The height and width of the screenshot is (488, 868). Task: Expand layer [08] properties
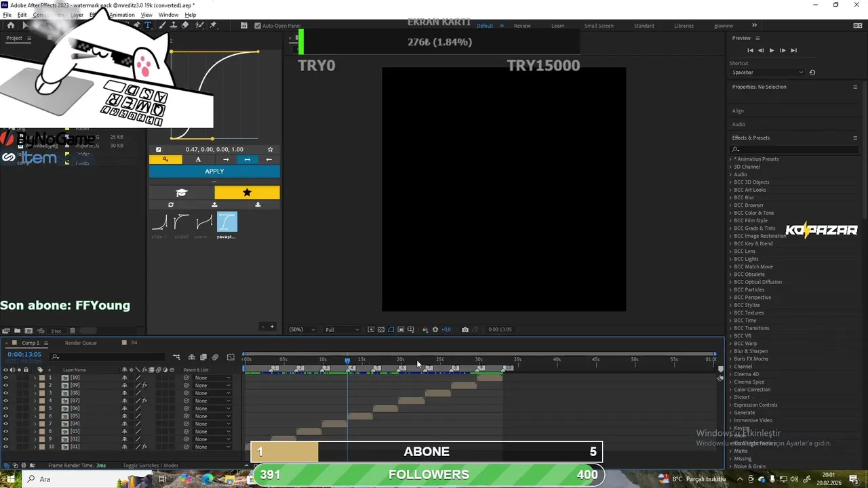click(35, 393)
